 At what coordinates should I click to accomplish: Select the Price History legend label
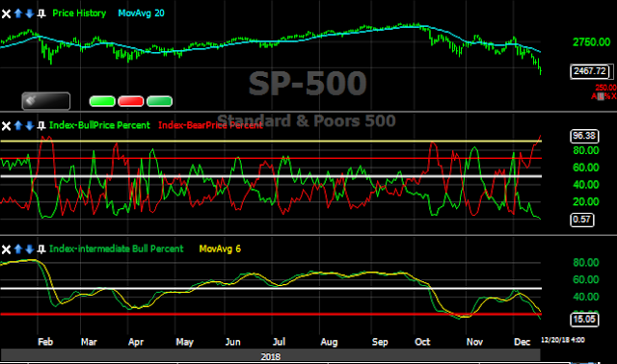(x=79, y=13)
